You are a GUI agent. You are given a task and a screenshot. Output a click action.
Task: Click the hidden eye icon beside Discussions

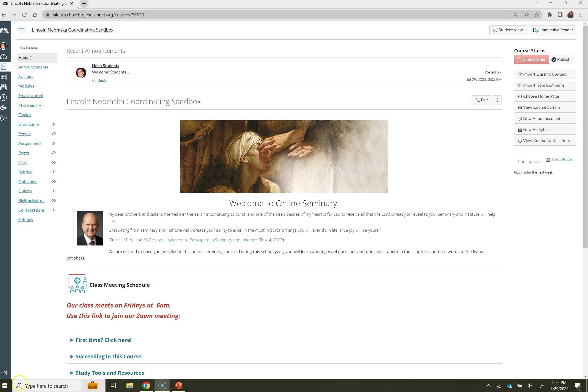(54, 124)
